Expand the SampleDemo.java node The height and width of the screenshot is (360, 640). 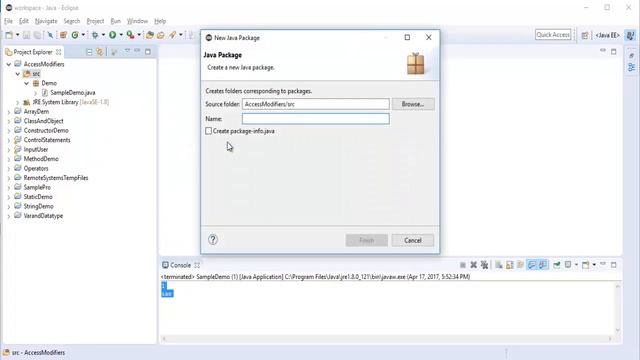(x=36, y=93)
